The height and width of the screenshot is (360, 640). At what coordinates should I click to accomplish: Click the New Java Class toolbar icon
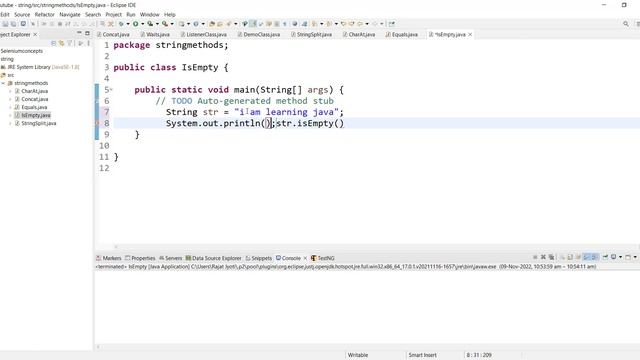click(196, 24)
